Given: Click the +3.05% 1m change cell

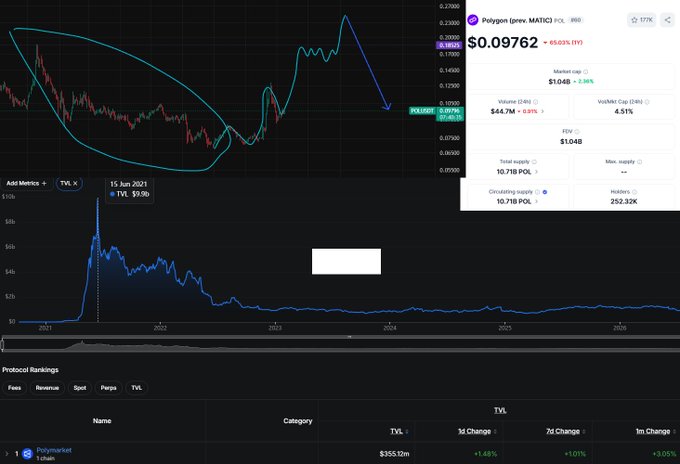Looking at the screenshot, I should click(x=664, y=454).
